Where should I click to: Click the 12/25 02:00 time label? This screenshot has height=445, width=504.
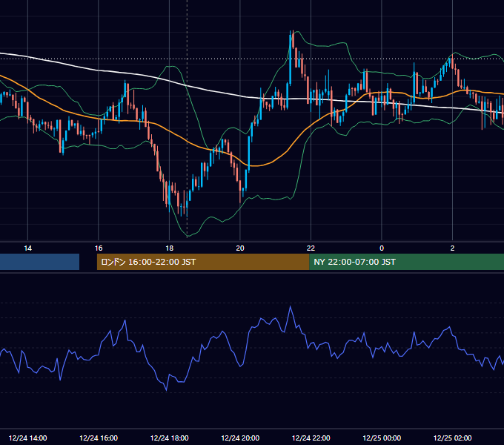click(x=453, y=438)
